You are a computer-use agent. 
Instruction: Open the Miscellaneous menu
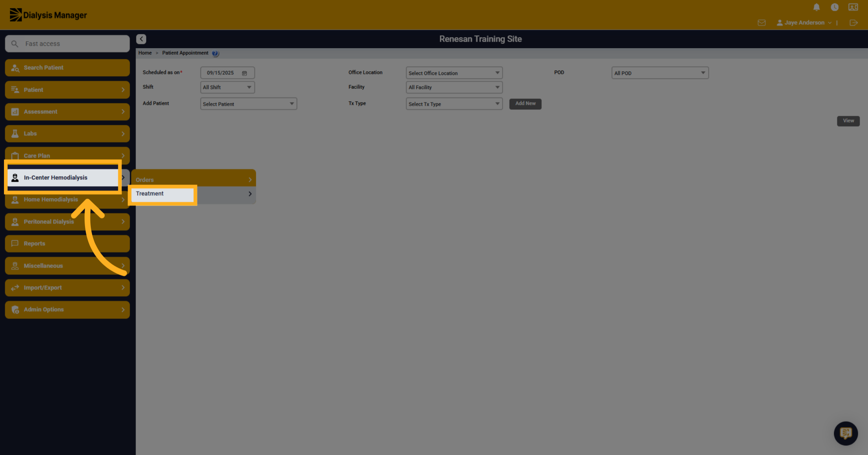click(x=67, y=266)
